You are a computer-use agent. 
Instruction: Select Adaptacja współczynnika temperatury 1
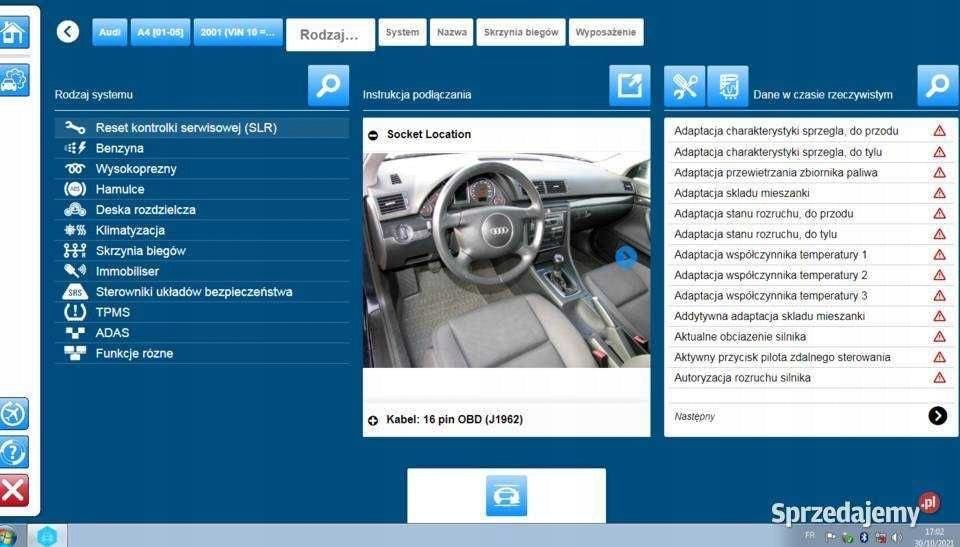(810, 254)
